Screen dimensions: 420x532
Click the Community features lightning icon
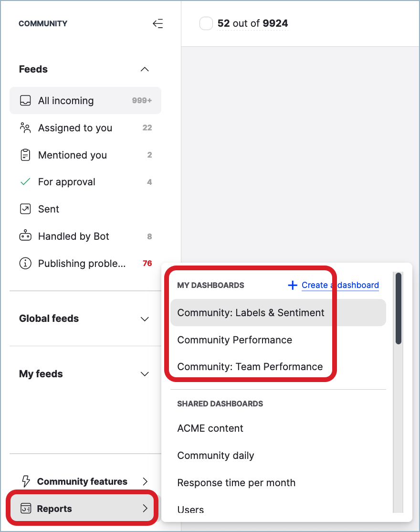pos(26,481)
